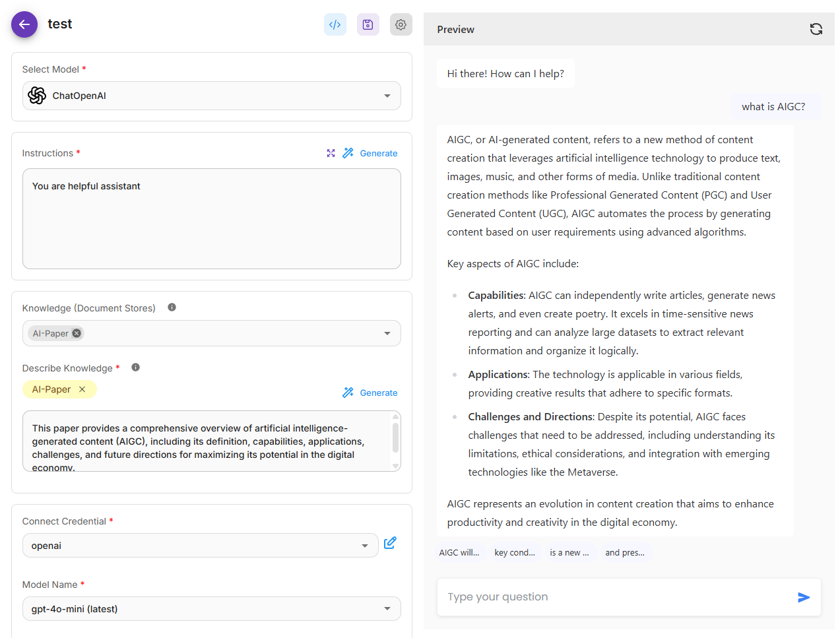Click the back arrow next to test

click(x=24, y=24)
